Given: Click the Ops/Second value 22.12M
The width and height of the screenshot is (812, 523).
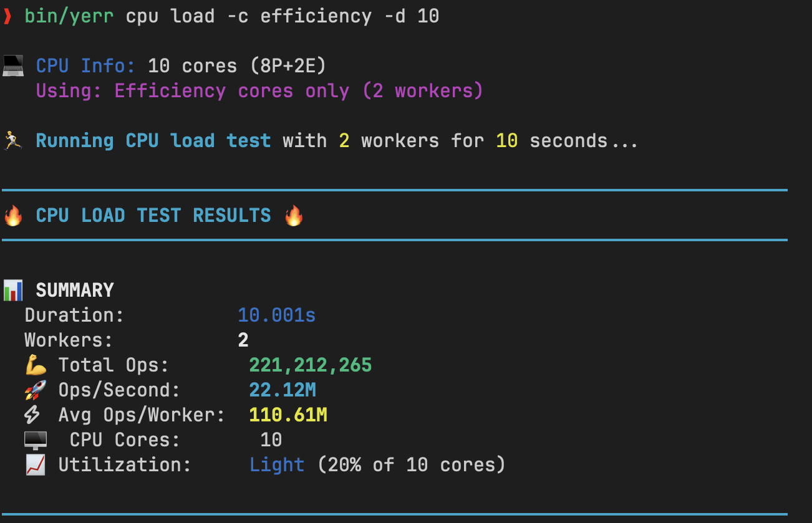Looking at the screenshot, I should click(x=282, y=390).
